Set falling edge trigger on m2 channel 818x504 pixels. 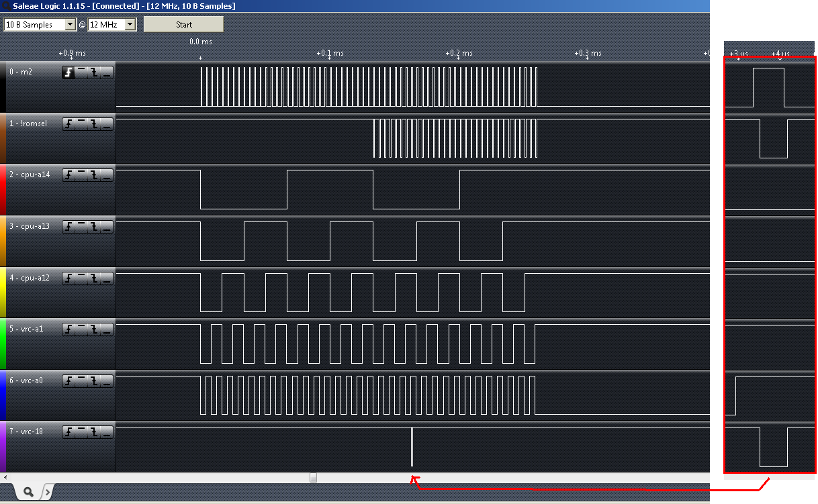94,72
